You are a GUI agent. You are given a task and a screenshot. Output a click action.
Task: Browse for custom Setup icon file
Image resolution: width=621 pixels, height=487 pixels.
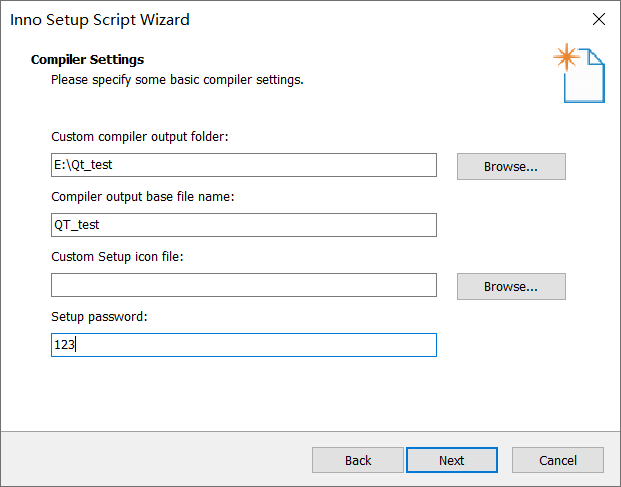[x=511, y=286]
